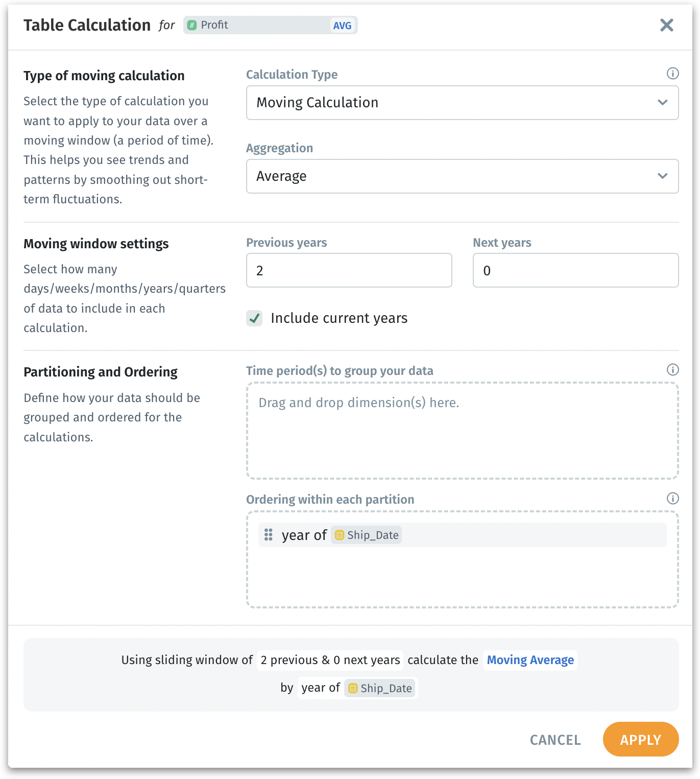Click the Calculation Type info icon
Viewport: 700px width, 779px height.
pyautogui.click(x=672, y=74)
